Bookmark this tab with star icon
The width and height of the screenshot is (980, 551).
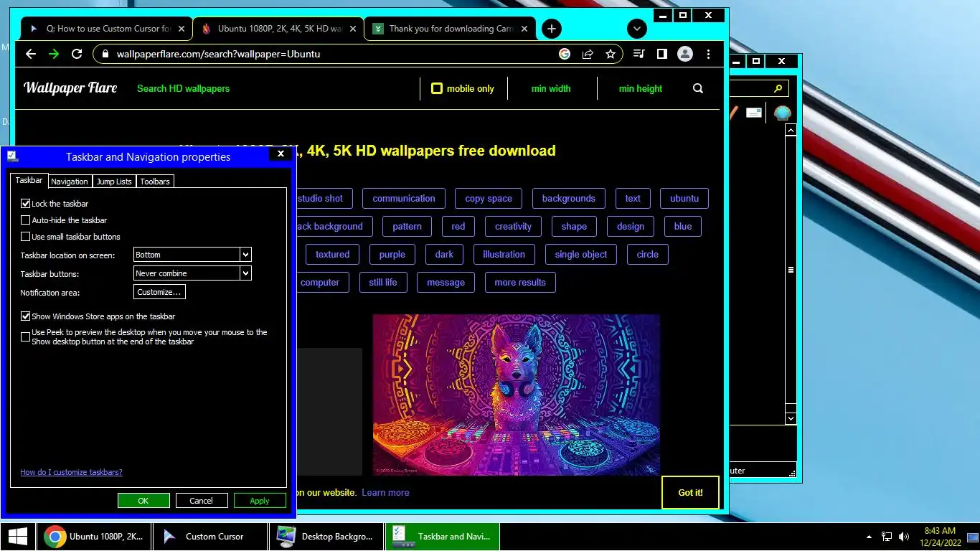(611, 54)
